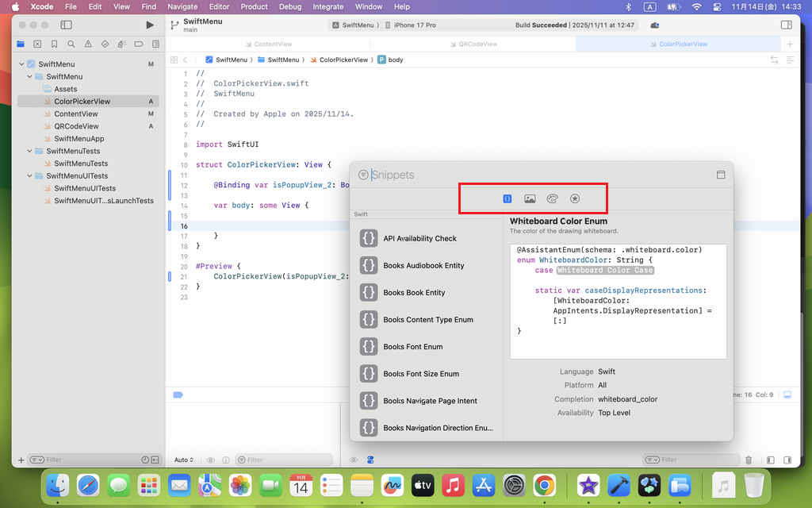The width and height of the screenshot is (812, 508).
Task: Toggle the navigator sidebar visibility
Action: (67, 25)
